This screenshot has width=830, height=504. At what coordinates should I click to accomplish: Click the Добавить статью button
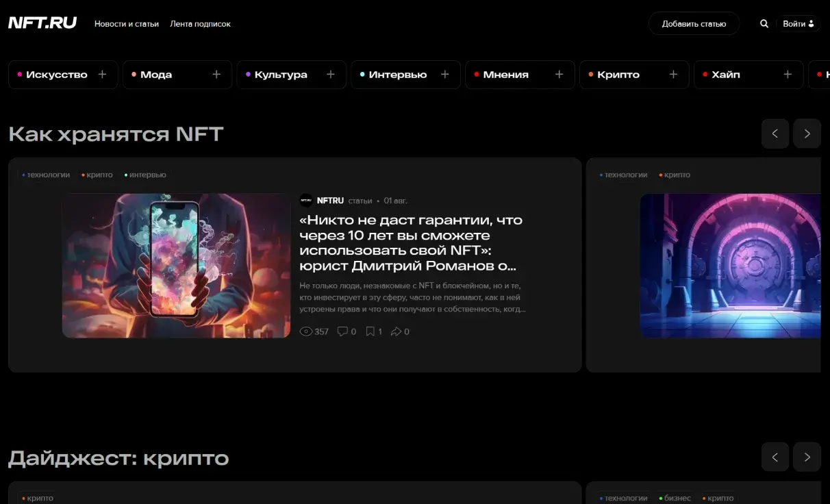click(x=694, y=24)
